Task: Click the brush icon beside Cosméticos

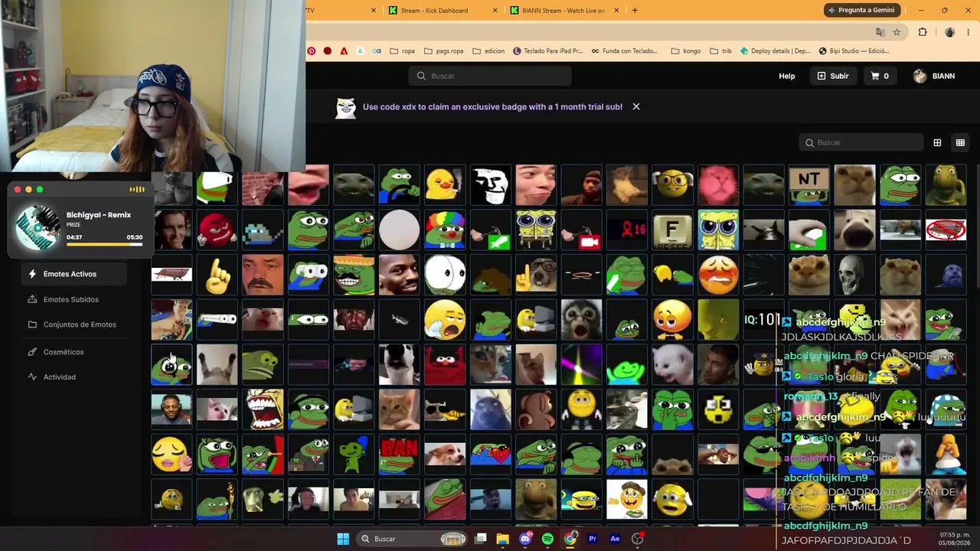Action: pos(32,352)
